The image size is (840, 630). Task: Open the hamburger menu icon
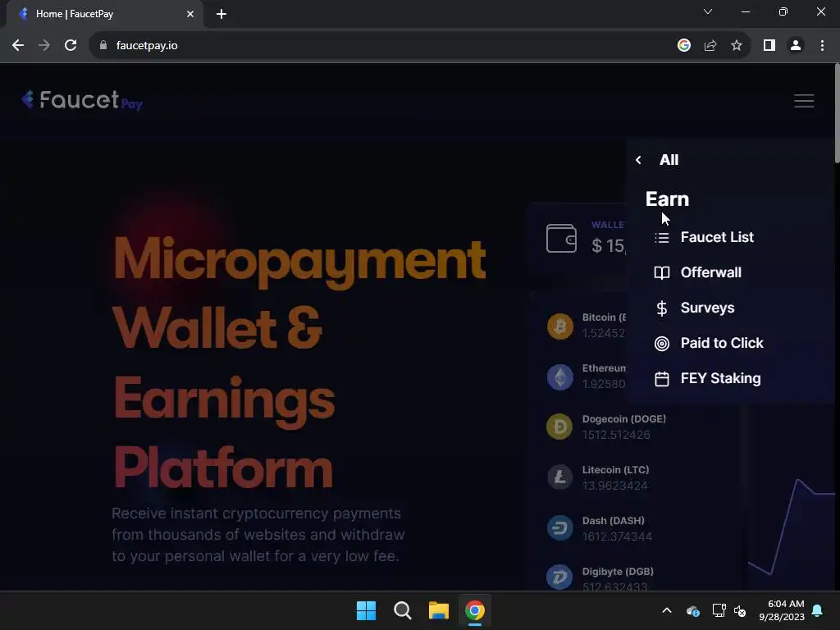(x=804, y=101)
